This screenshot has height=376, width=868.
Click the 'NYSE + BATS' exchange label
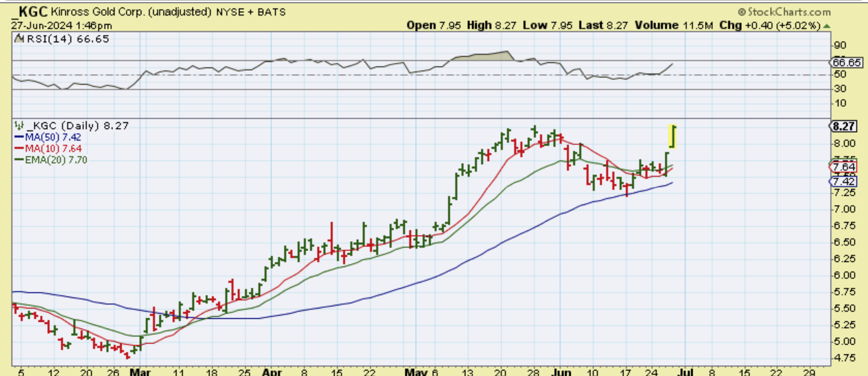(x=251, y=12)
